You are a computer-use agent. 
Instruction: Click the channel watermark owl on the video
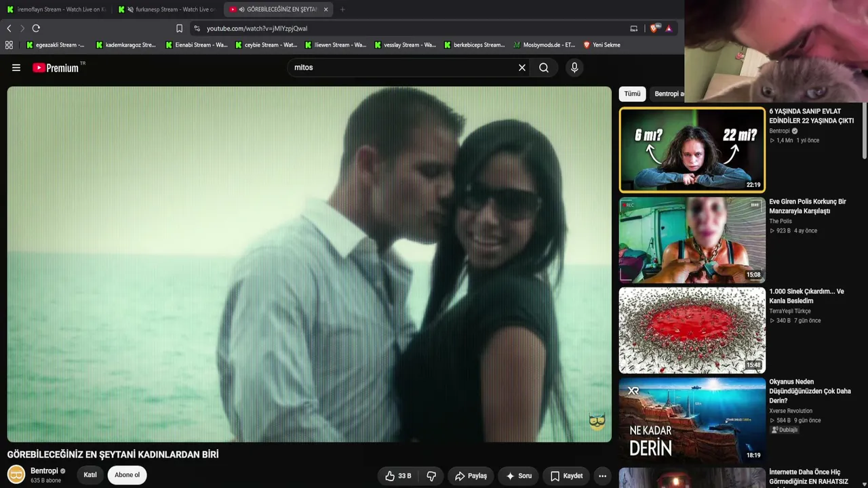tap(597, 421)
